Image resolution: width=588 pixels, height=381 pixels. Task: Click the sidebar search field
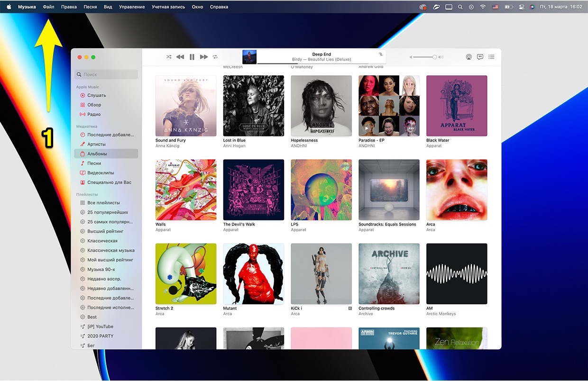coord(106,74)
